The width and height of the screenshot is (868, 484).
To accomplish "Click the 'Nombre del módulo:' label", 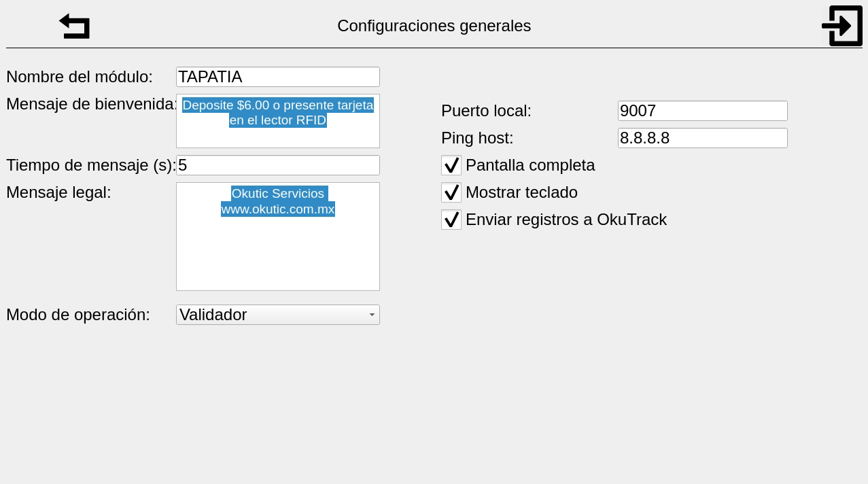I will coord(80,77).
